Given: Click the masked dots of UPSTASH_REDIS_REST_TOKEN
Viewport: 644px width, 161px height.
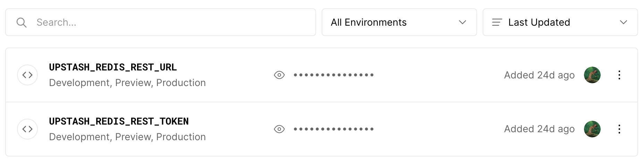Looking at the screenshot, I should point(333,129).
